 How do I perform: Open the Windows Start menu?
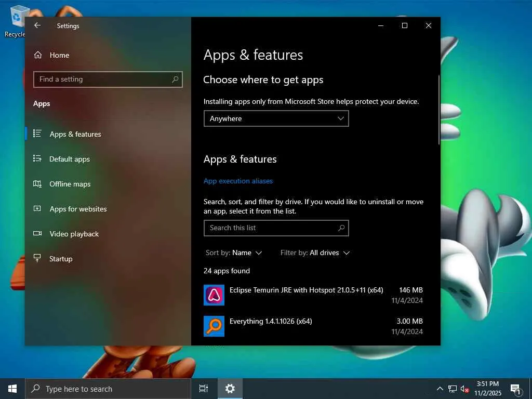pyautogui.click(x=12, y=389)
